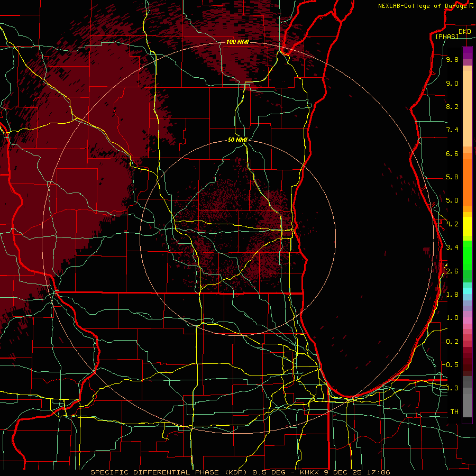476x476 pixels.
Task: Click the 8.2 scale value
Action: (452, 106)
